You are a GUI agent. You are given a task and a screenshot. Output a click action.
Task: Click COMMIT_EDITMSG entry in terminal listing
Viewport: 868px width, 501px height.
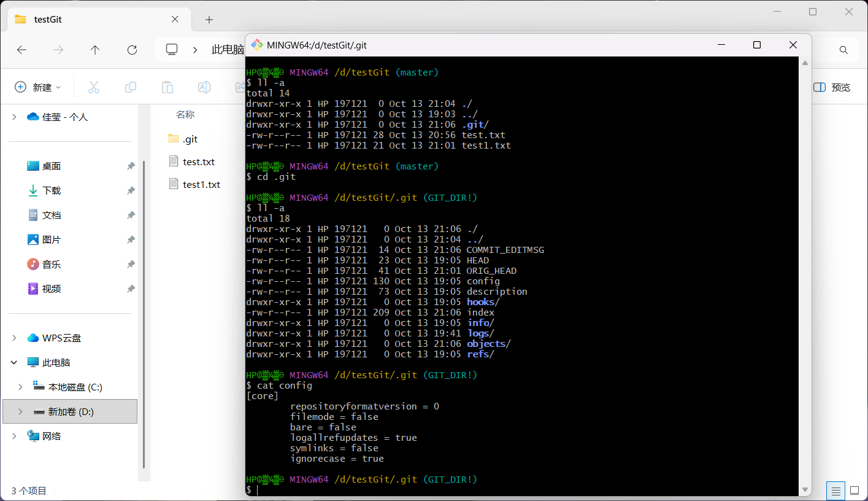pyautogui.click(x=505, y=250)
